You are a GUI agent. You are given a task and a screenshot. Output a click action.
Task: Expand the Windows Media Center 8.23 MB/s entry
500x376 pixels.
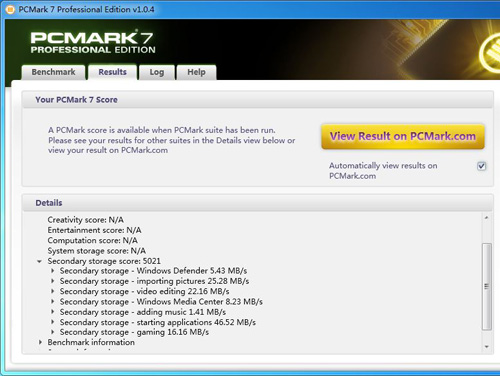pyautogui.click(x=53, y=302)
